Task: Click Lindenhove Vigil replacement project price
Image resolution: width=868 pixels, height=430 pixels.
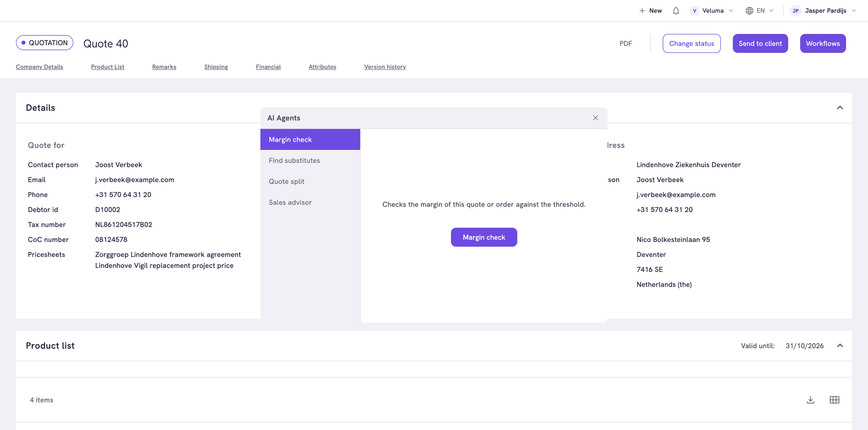Action: click(165, 265)
